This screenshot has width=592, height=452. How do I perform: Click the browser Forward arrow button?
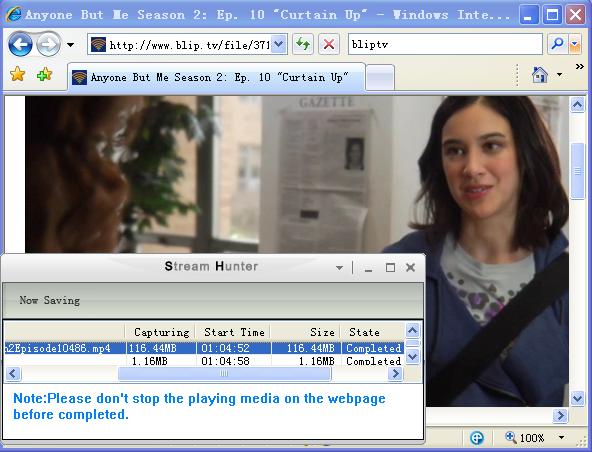48,45
